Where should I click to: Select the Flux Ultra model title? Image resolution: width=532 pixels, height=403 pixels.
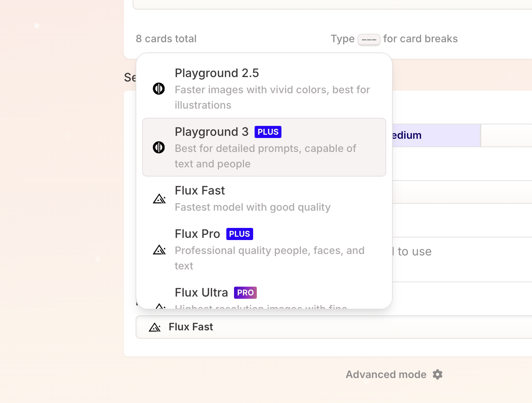pos(201,293)
